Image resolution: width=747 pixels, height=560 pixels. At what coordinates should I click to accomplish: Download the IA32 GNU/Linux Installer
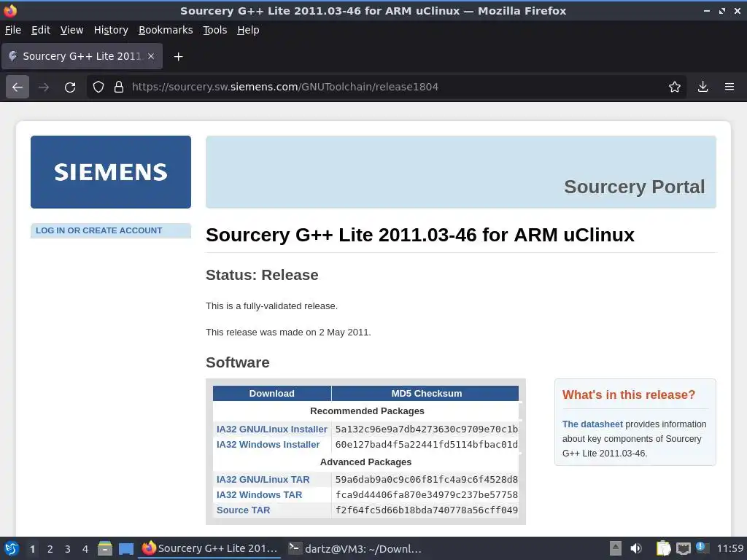tap(271, 429)
